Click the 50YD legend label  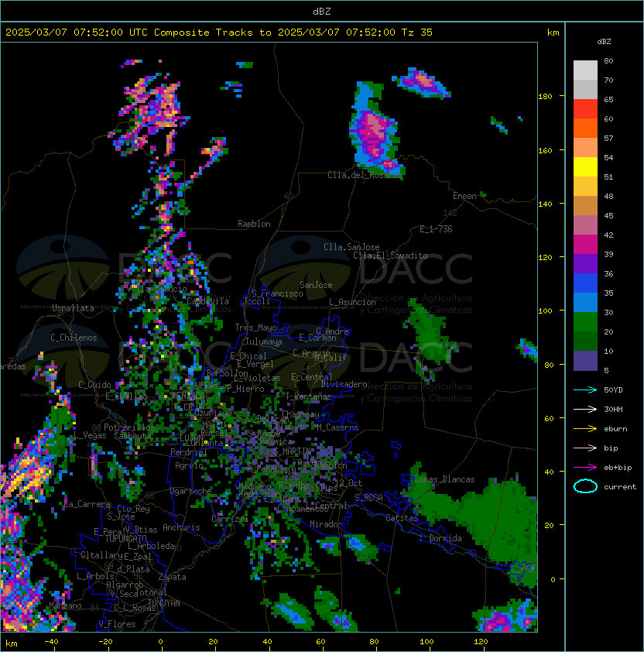[x=613, y=390]
